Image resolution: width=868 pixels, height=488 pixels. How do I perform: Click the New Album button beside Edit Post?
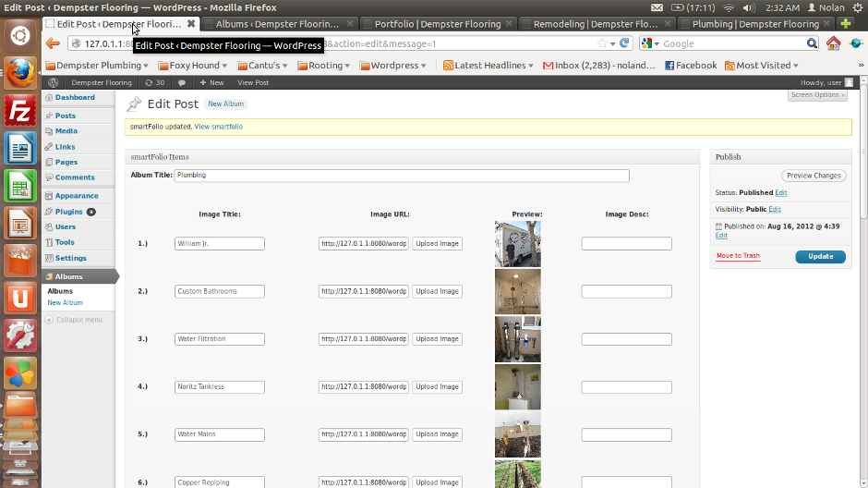226,104
